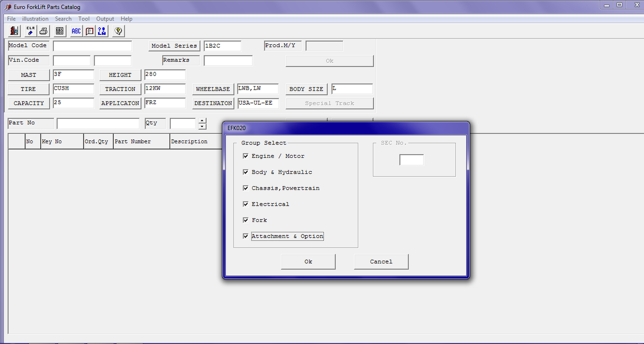Click the Part Number column header
The image size is (644, 344).
pos(141,142)
